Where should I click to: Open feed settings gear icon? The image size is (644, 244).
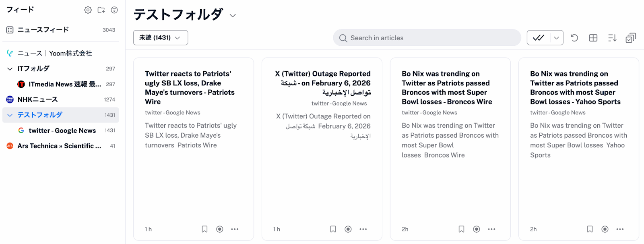click(88, 10)
